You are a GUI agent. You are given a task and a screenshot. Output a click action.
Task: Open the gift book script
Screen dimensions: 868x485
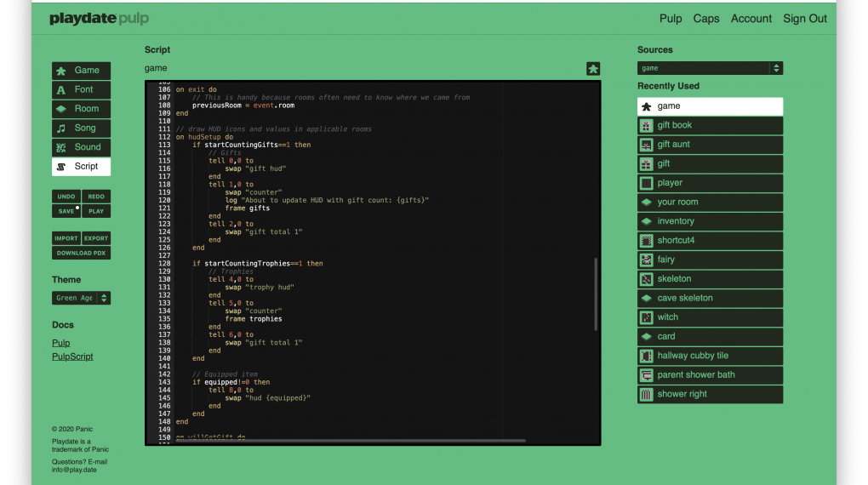(710, 125)
